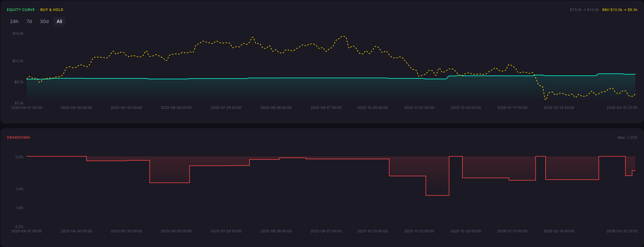The width and height of the screenshot is (644, 247).
Task: Click the -1.6% drawdown axis label
Action: click(x=19, y=208)
